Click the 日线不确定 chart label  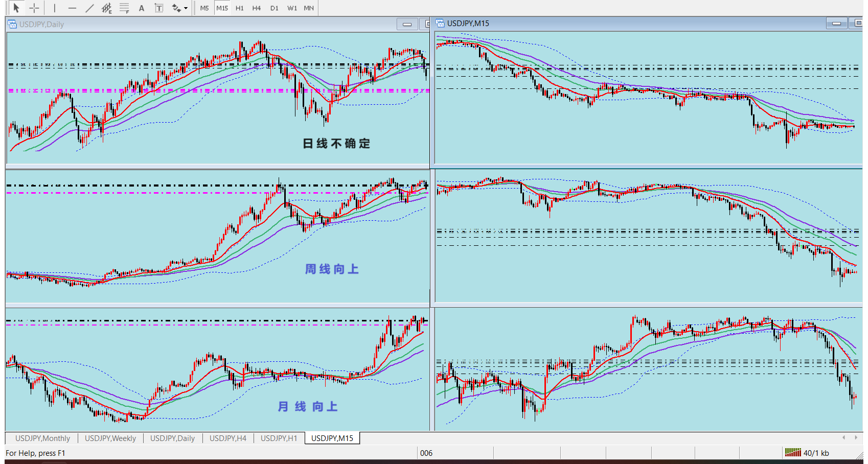click(336, 144)
